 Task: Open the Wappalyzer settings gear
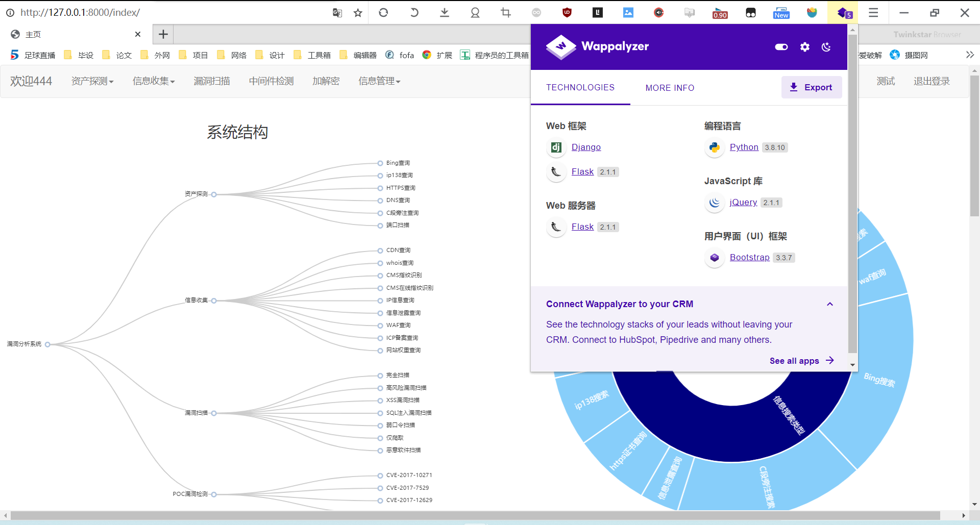coord(804,47)
